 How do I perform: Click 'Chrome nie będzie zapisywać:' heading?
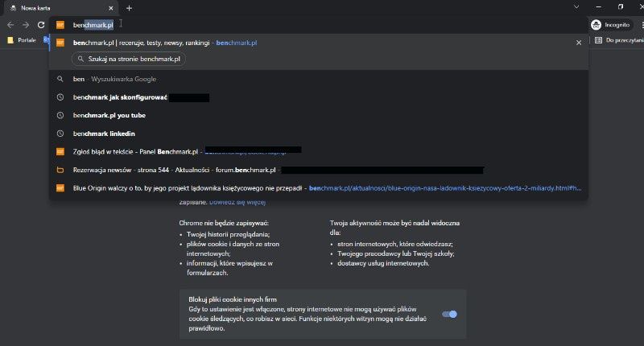pos(224,223)
